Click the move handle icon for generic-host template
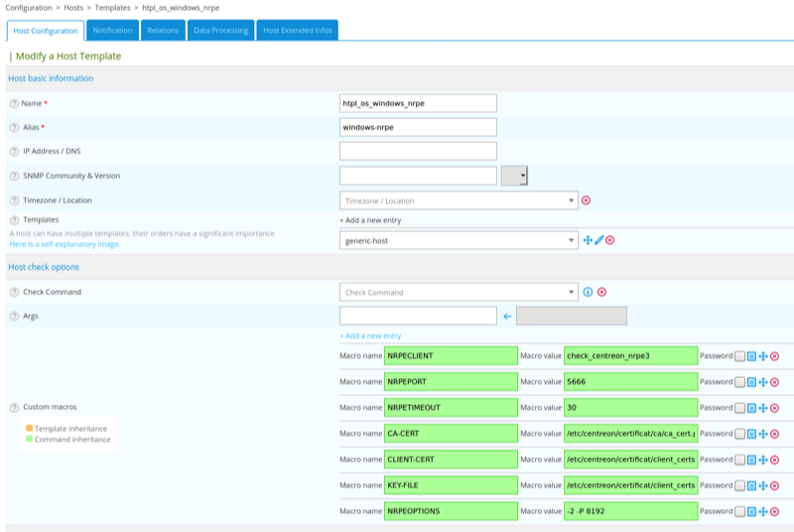794x532 pixels. (x=588, y=240)
